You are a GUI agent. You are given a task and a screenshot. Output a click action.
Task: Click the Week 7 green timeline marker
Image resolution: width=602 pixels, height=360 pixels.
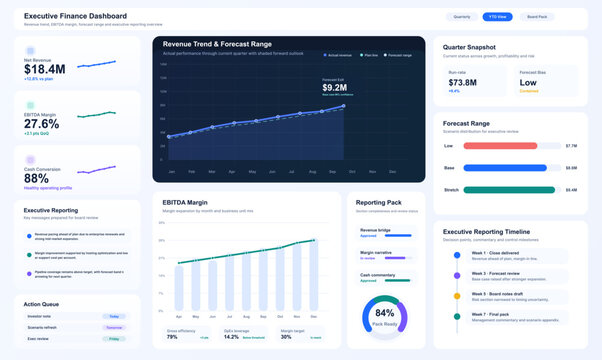click(x=457, y=317)
